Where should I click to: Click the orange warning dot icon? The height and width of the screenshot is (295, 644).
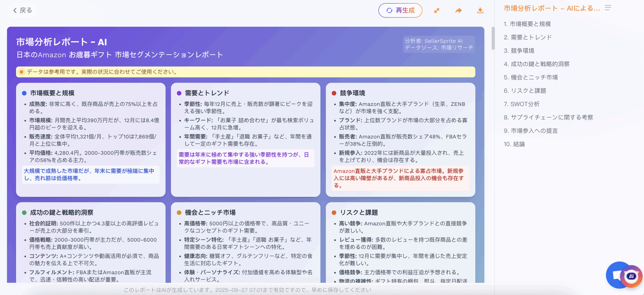pos(22,72)
